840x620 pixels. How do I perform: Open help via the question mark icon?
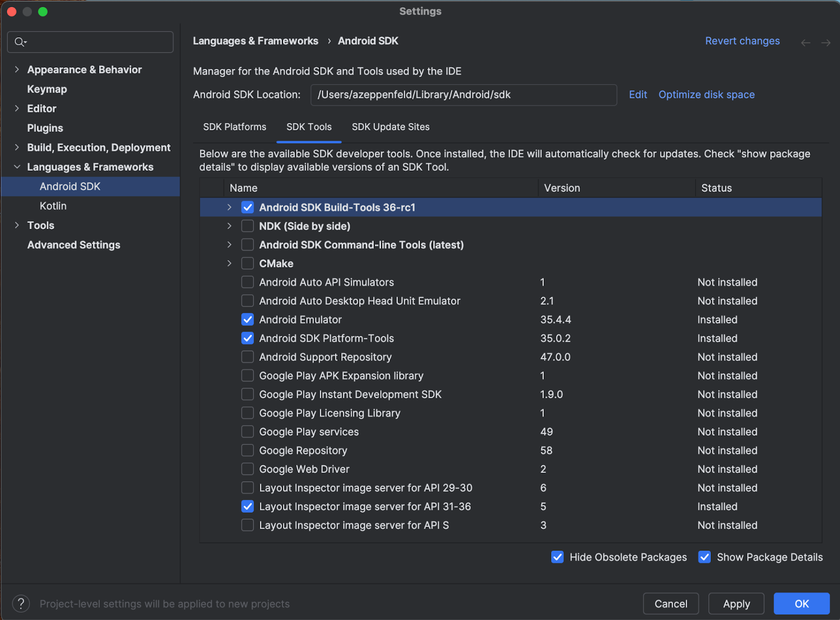[20, 603]
